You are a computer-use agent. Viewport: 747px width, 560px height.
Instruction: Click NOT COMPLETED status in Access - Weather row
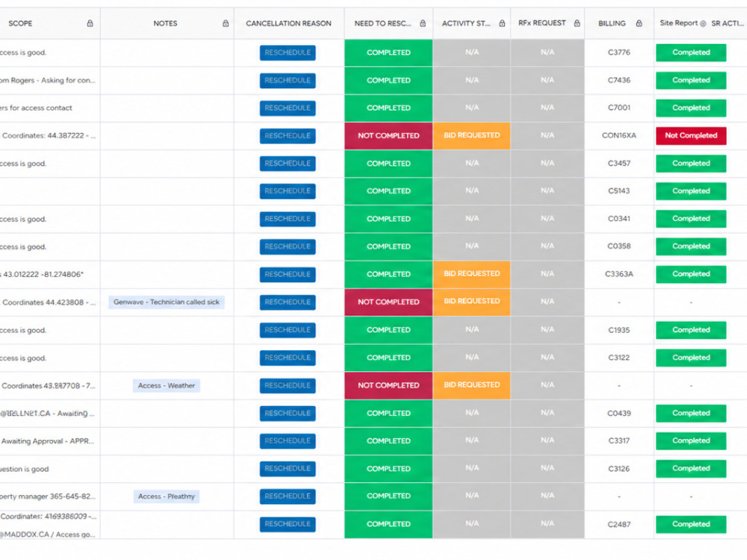(x=388, y=385)
